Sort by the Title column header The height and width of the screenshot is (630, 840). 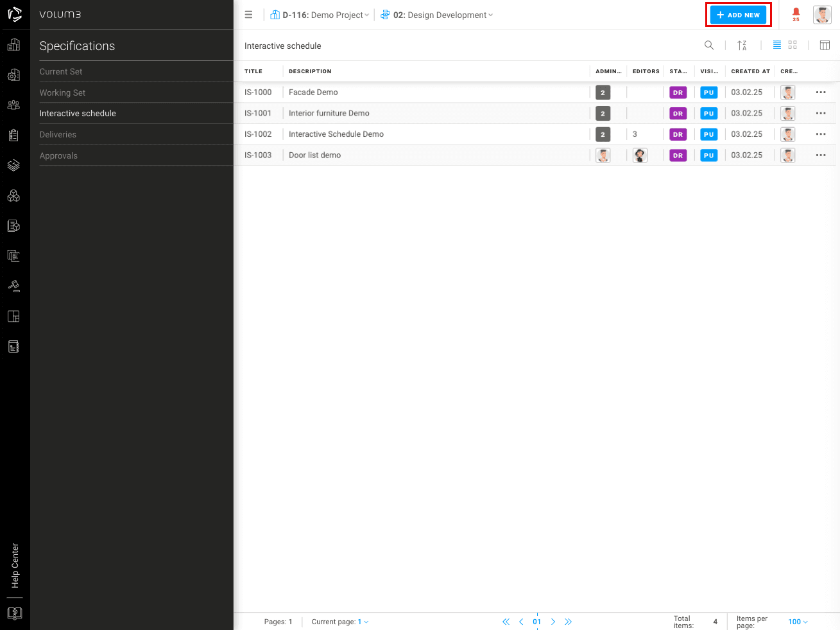[253, 71]
